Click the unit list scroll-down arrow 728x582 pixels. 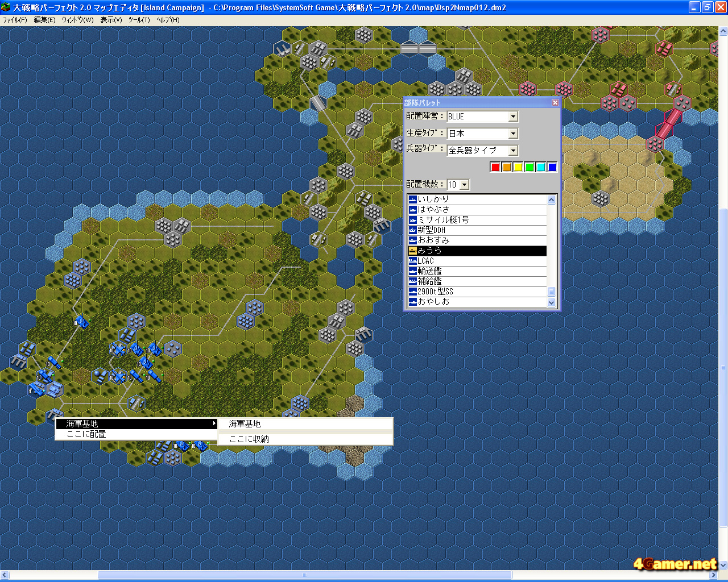click(x=551, y=303)
